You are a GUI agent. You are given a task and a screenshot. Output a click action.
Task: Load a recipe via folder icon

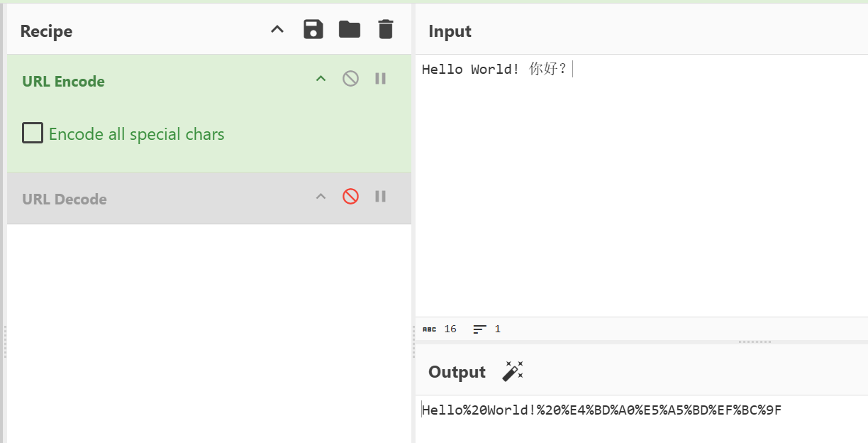(349, 30)
